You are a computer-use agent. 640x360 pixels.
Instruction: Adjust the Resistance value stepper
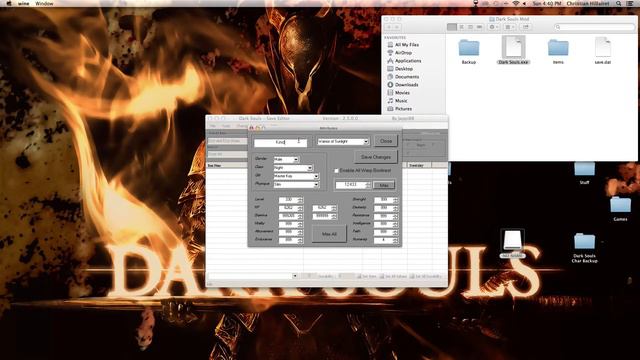point(396,216)
